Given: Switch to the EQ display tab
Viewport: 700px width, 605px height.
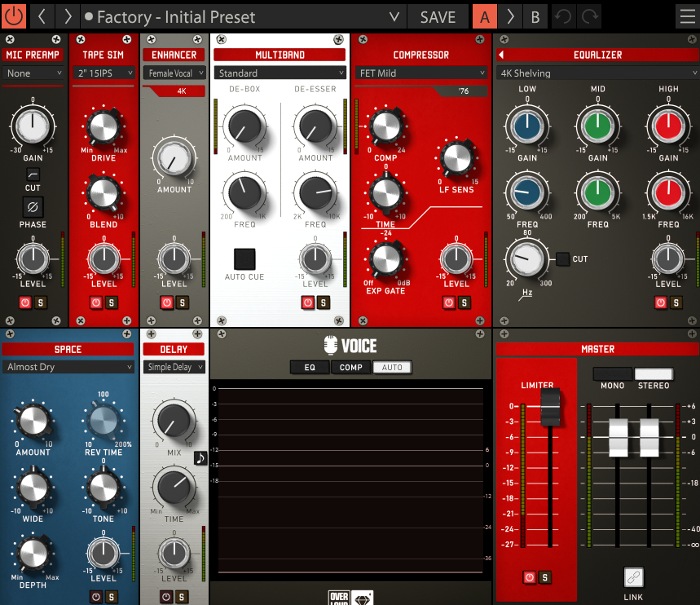Looking at the screenshot, I should [x=310, y=367].
